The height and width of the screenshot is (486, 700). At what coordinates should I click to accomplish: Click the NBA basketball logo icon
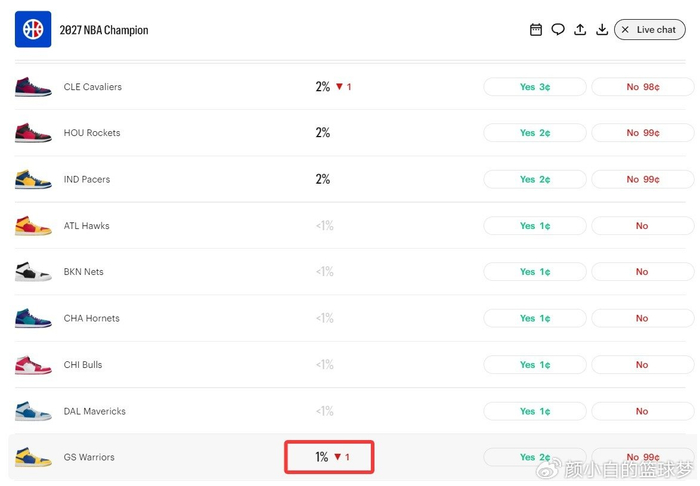33,29
